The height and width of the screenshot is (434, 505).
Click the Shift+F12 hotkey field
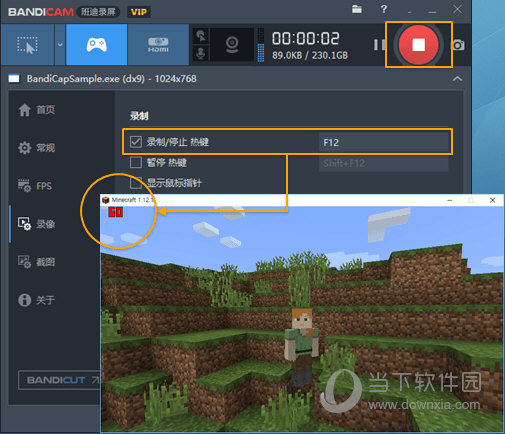click(x=383, y=163)
